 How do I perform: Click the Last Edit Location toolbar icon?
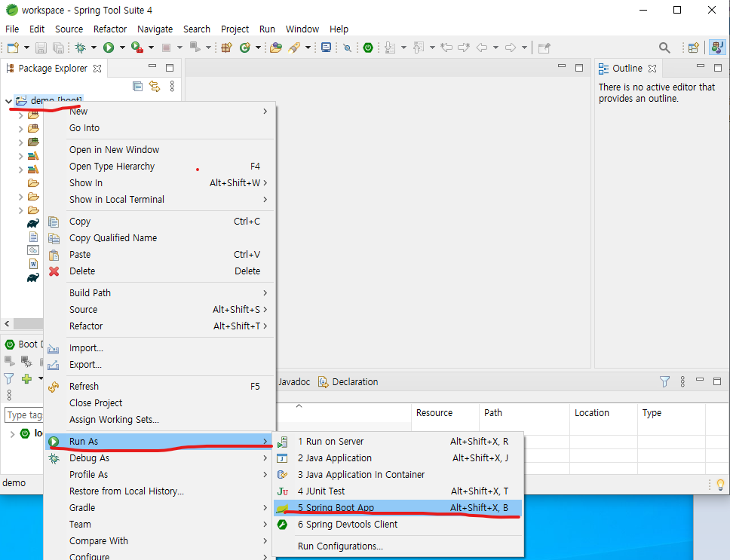[446, 47]
